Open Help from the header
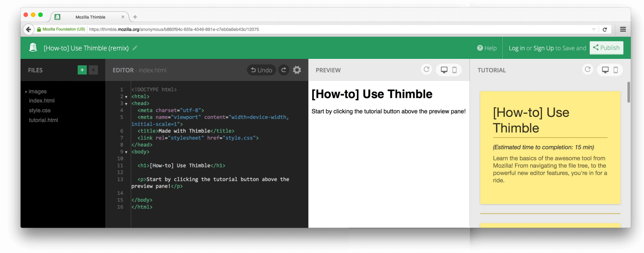The image size is (644, 253). coord(487,48)
